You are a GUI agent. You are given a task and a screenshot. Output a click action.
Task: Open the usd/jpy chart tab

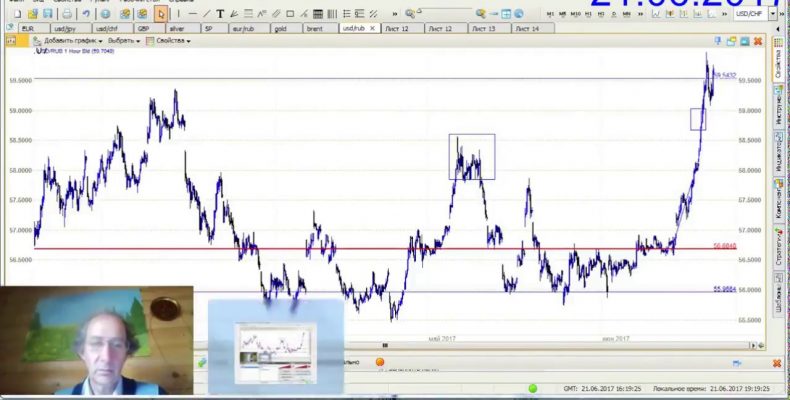pos(71,29)
